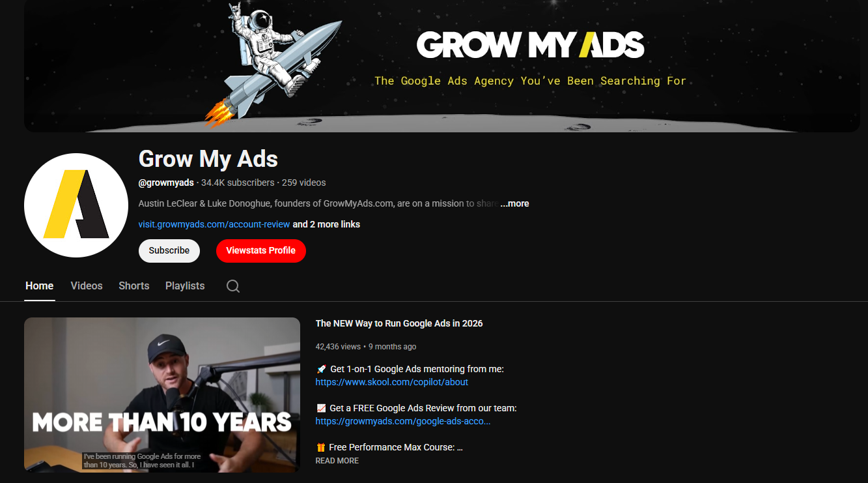Open the Grow My Ads channel avatar

[76, 205]
